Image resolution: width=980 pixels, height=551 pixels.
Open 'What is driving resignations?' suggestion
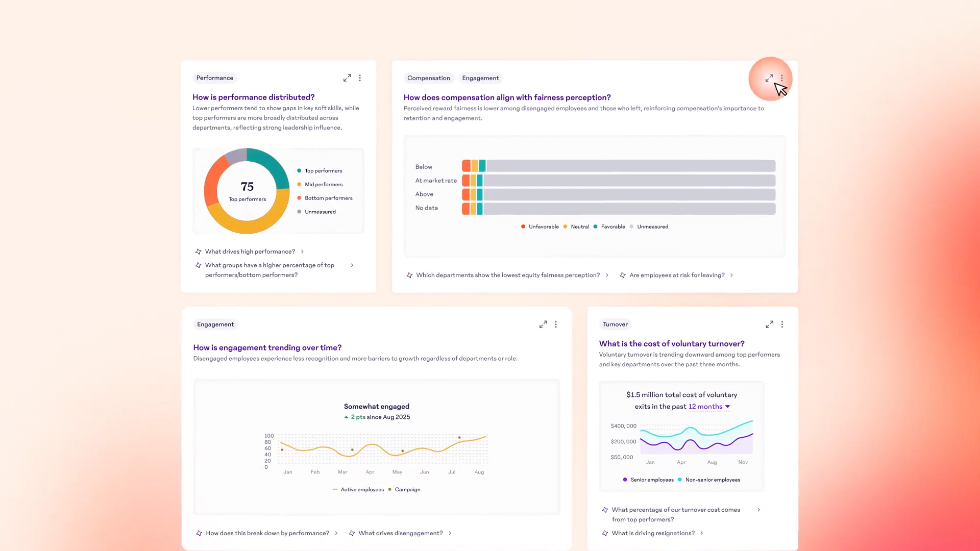(653, 533)
